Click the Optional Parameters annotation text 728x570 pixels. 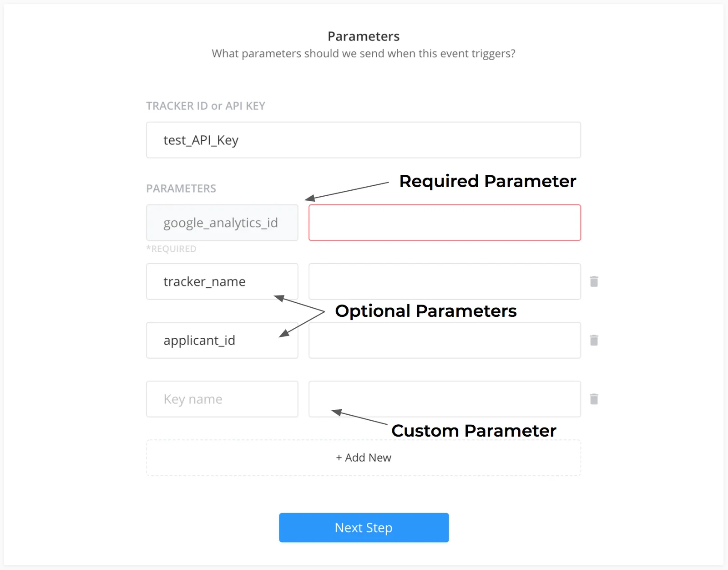pos(426,311)
